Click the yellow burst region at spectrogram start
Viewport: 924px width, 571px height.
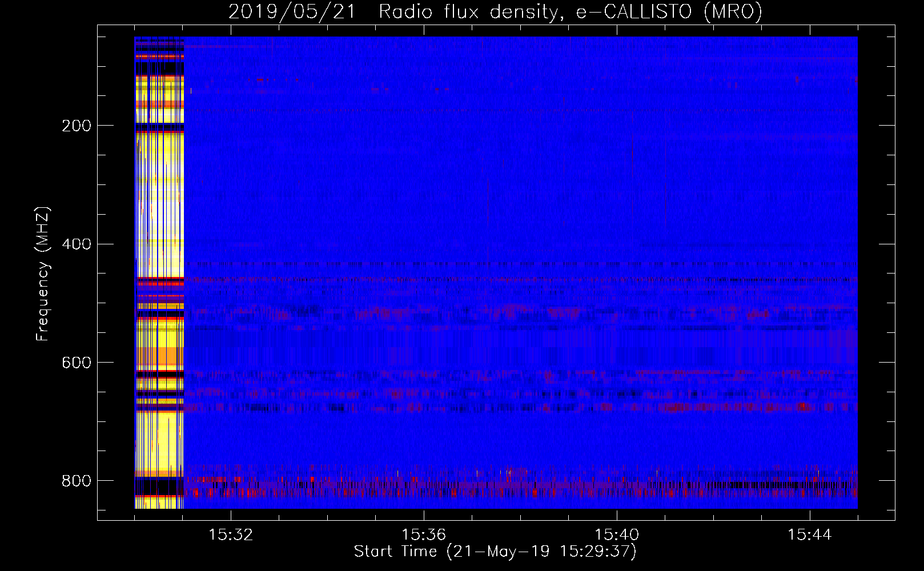(159, 273)
